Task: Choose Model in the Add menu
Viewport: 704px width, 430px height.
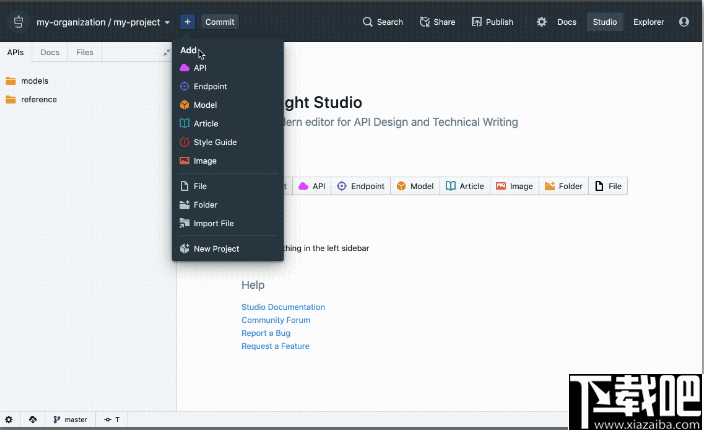Action: [228, 105]
